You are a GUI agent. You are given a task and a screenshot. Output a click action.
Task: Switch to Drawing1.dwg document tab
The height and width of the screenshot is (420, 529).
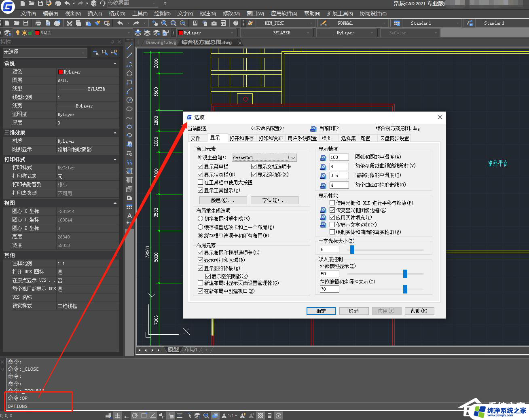pos(161,42)
